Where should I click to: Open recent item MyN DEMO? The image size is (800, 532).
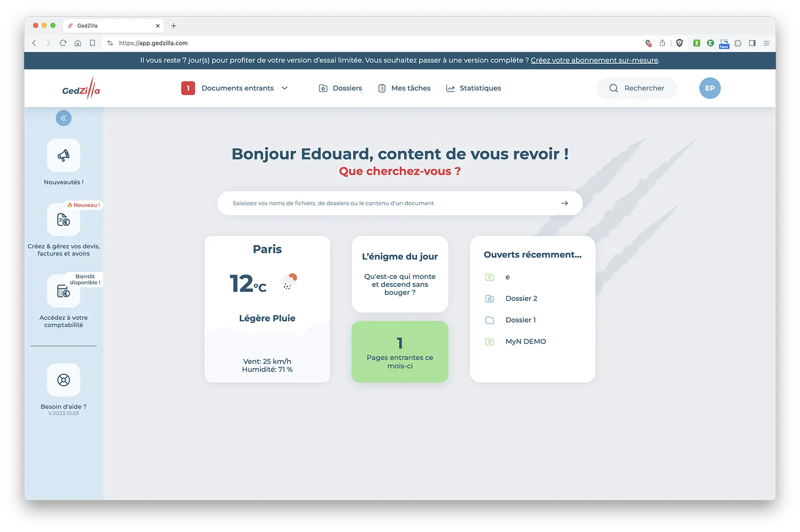pos(525,341)
